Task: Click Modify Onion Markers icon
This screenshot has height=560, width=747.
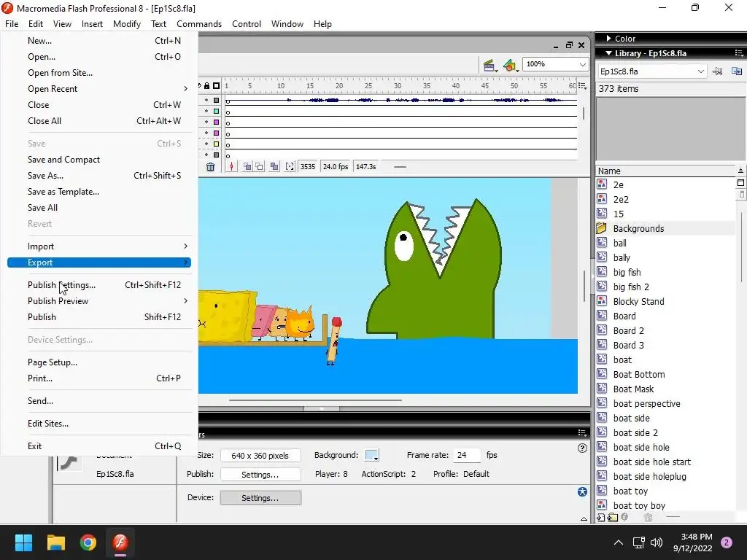Action: click(x=290, y=167)
